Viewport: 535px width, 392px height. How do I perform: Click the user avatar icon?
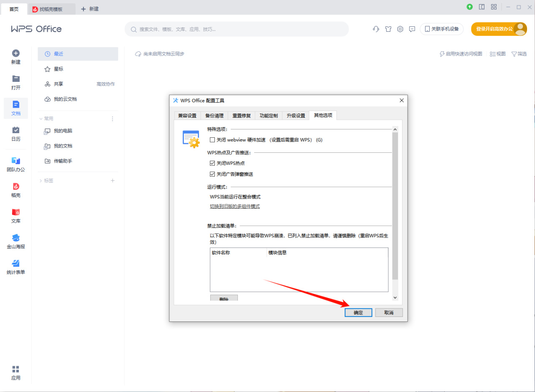(520, 29)
